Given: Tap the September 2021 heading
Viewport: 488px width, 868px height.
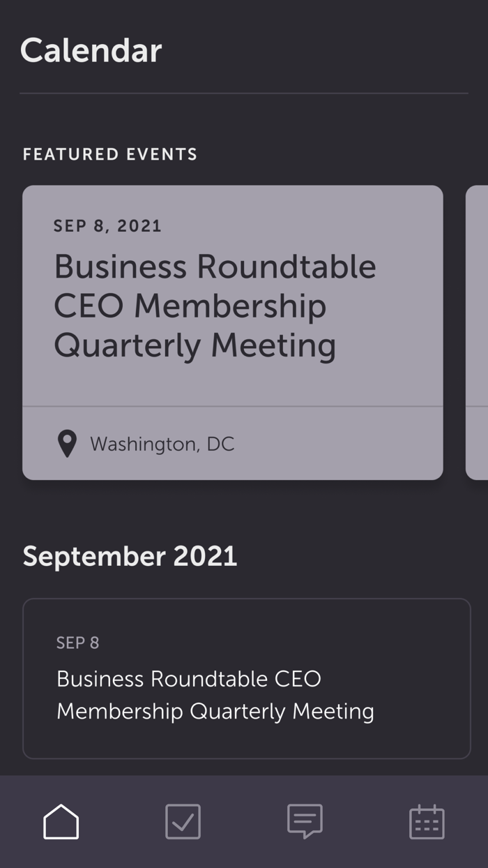Looking at the screenshot, I should click(130, 556).
